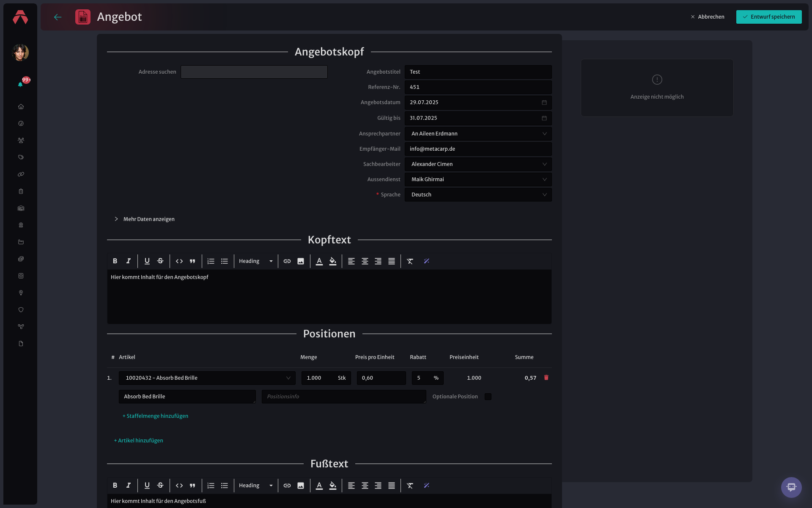
Task: Open the Ansprechpartner dropdown
Action: point(478,134)
